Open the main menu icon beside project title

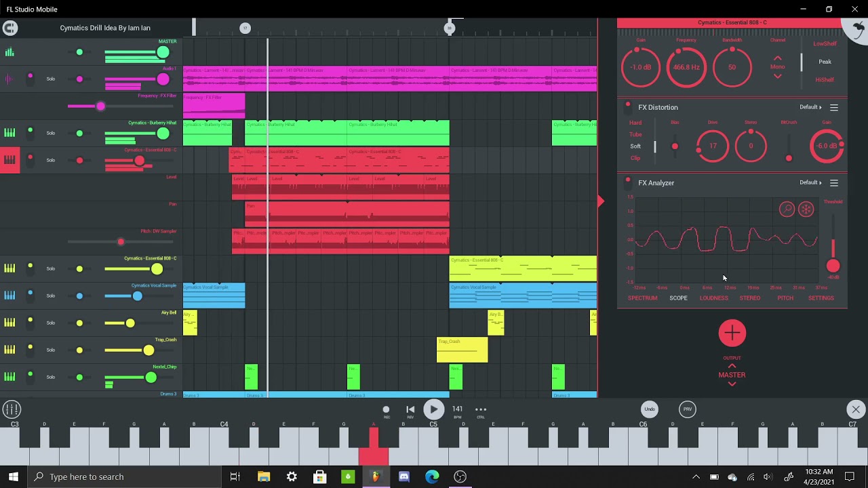click(9, 28)
